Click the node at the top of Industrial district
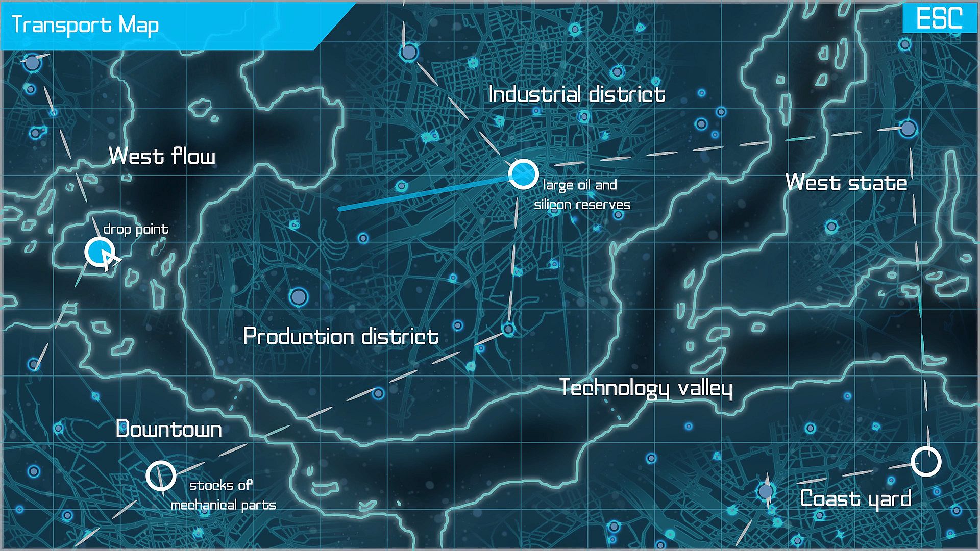Screen dimensions: 980x551 pos(409,52)
